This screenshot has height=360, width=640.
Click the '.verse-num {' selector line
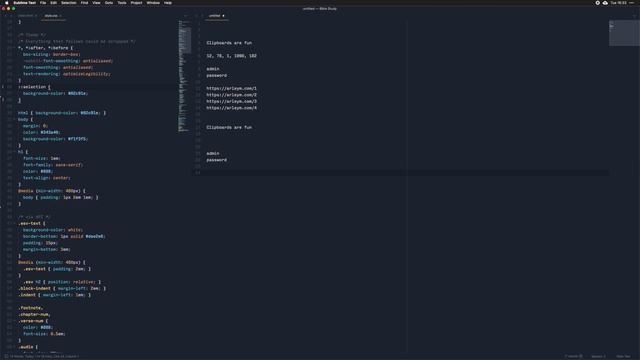pyautogui.click(x=33, y=321)
